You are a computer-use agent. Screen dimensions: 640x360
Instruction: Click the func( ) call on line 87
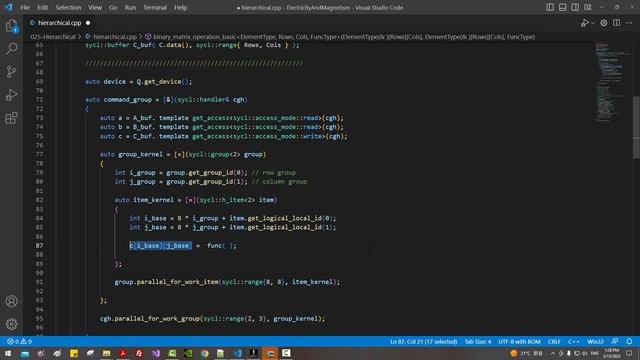coord(221,245)
